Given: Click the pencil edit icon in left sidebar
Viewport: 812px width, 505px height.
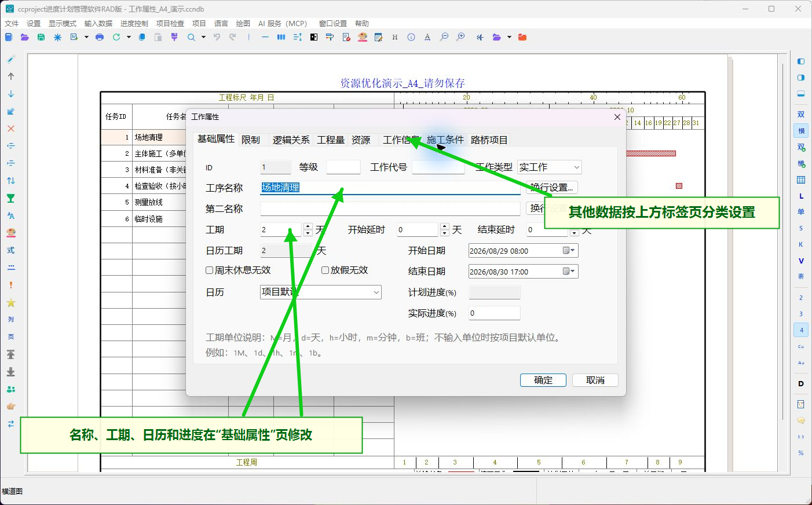Looking at the screenshot, I should tap(11, 59).
